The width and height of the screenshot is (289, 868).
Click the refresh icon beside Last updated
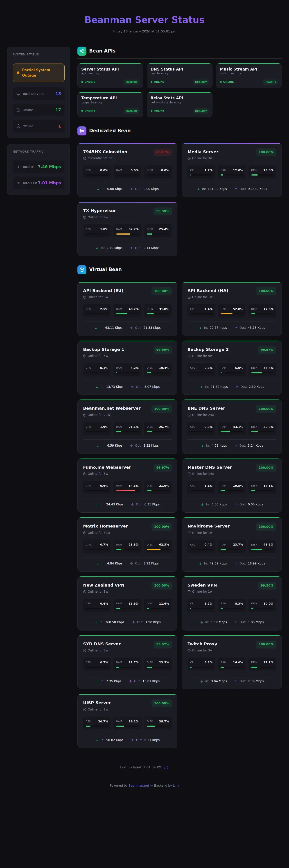pyautogui.click(x=166, y=767)
